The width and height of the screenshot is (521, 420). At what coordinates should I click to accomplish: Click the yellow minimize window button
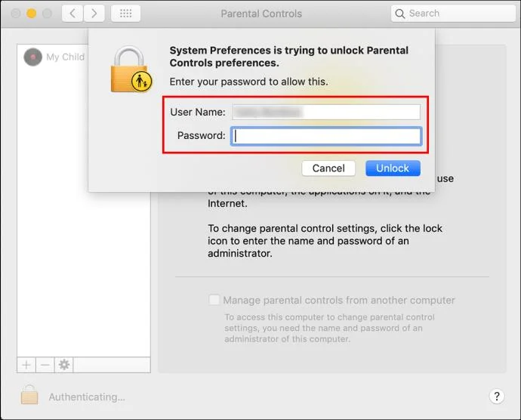point(32,14)
